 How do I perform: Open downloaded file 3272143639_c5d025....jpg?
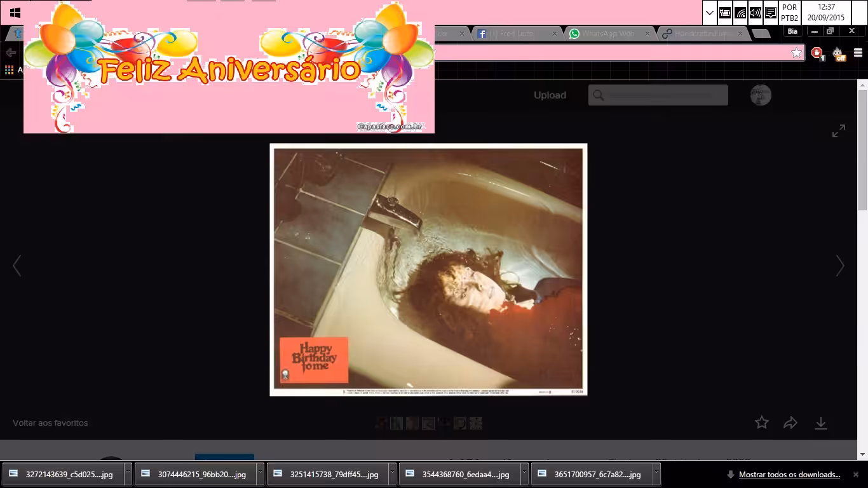62,475
